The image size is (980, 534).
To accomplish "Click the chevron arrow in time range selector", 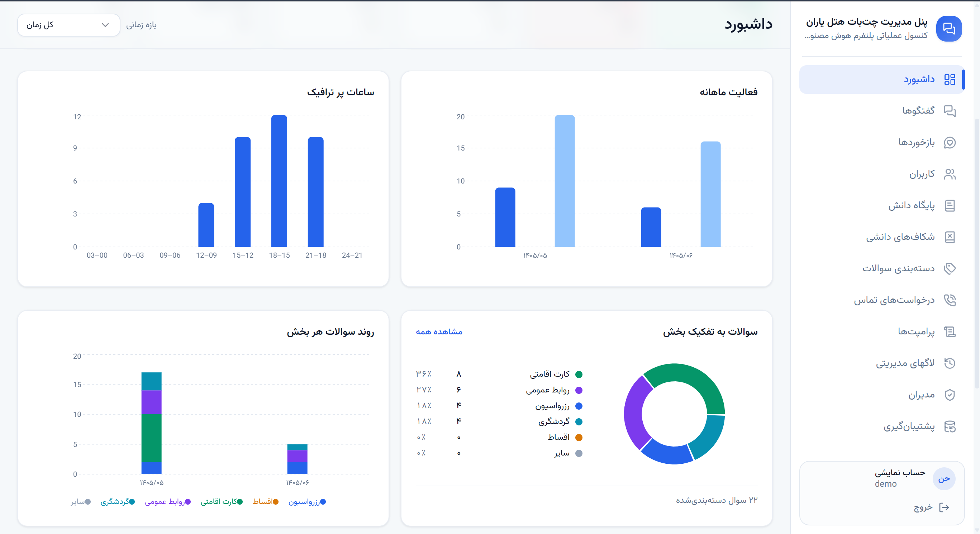I will [105, 25].
